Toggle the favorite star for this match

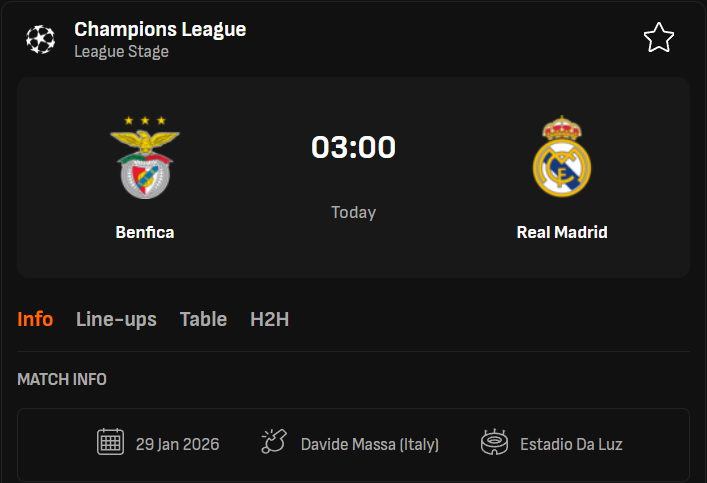tap(658, 38)
